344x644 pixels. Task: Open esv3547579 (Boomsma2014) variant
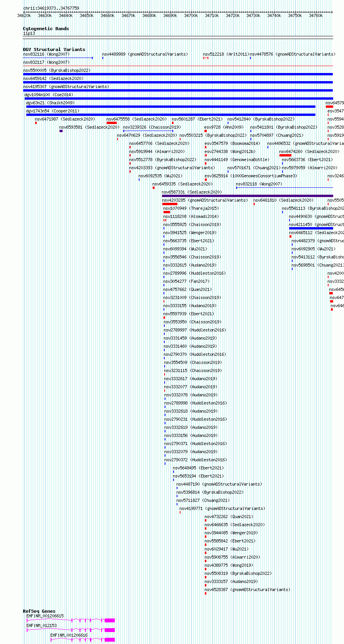232,143
